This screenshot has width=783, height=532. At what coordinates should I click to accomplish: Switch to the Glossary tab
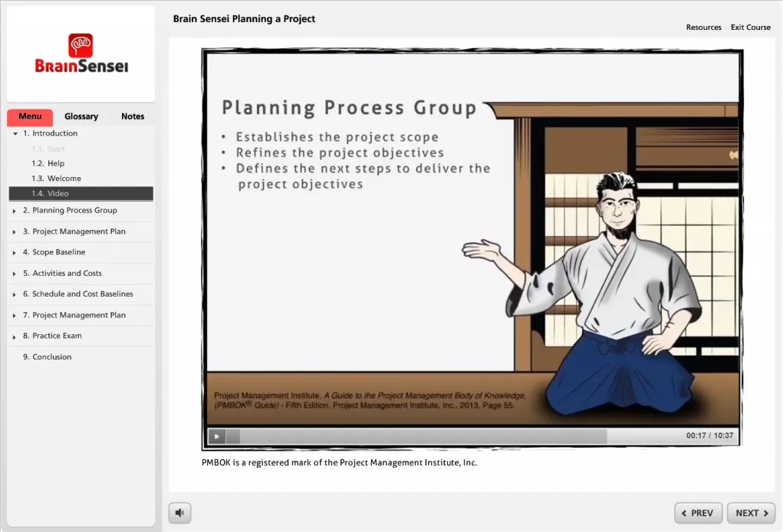coord(81,117)
